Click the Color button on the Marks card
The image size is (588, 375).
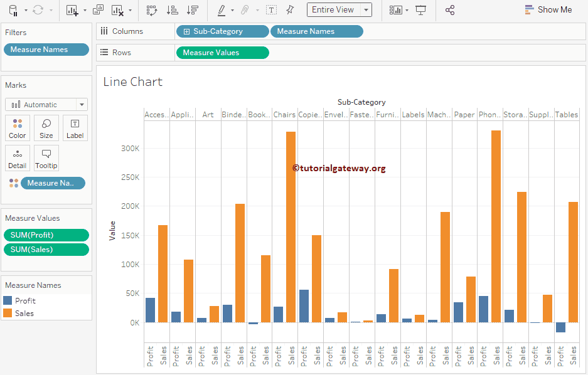17,128
